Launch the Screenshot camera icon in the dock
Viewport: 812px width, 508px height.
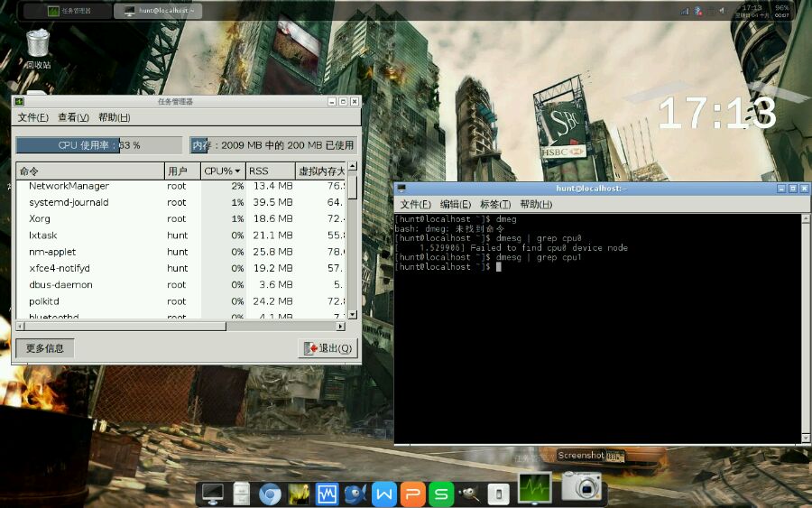[x=582, y=486]
